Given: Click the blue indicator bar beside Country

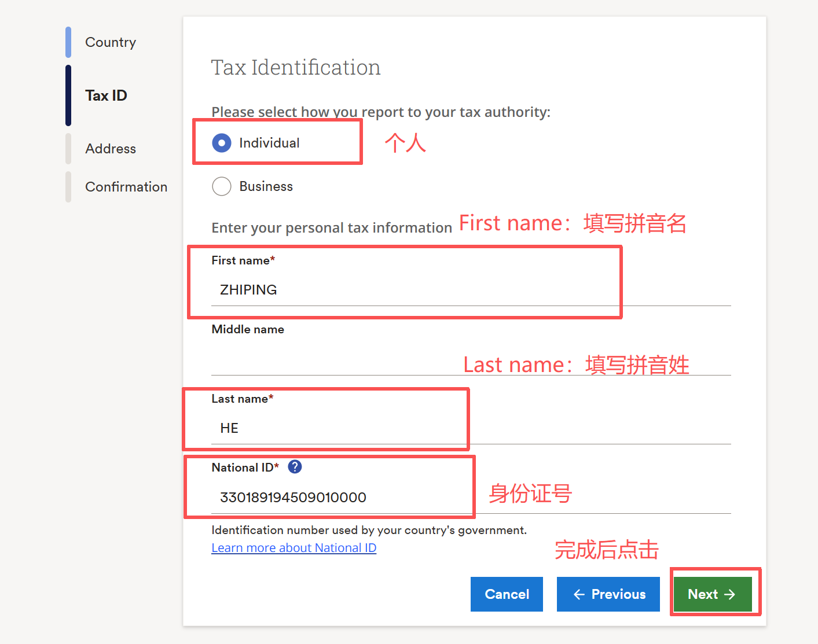Looking at the screenshot, I should tap(68, 42).
